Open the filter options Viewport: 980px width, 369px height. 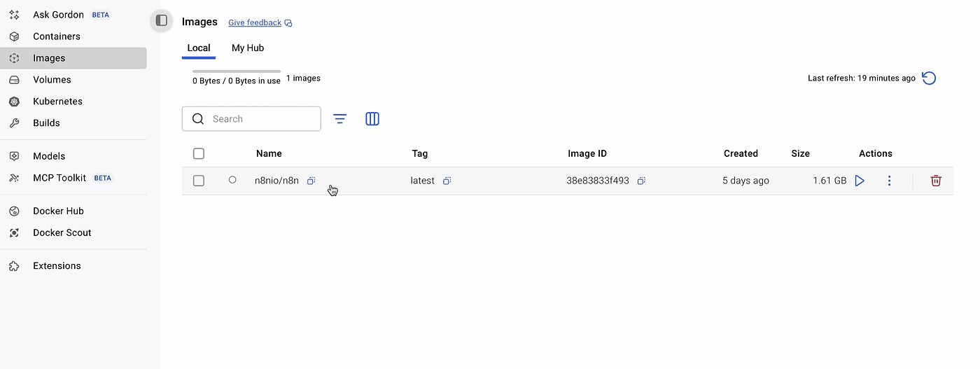340,119
